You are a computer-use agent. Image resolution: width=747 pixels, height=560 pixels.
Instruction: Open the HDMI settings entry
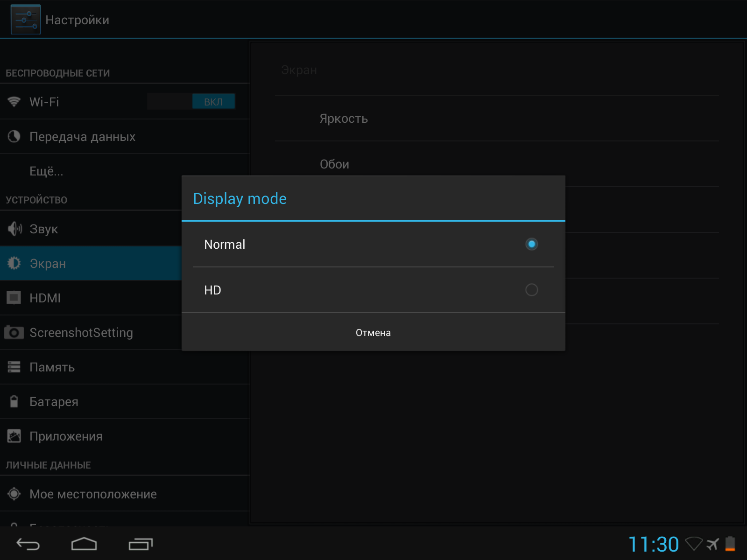pyautogui.click(x=45, y=298)
